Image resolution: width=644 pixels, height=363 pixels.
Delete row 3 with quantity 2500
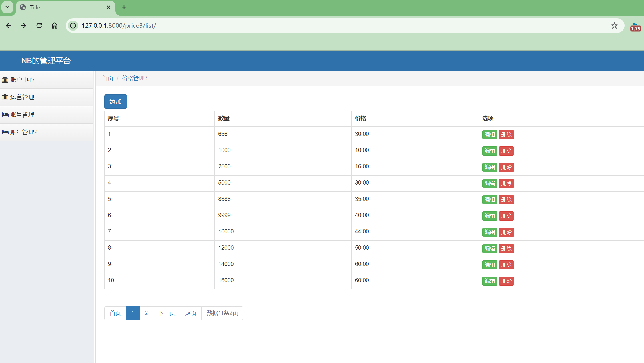[x=506, y=167]
